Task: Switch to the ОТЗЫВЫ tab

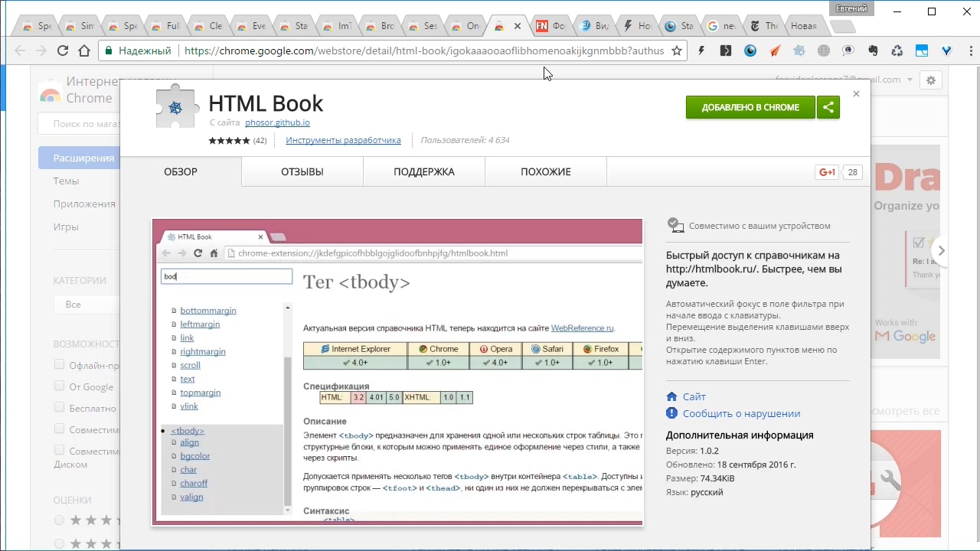Action: pos(302,171)
